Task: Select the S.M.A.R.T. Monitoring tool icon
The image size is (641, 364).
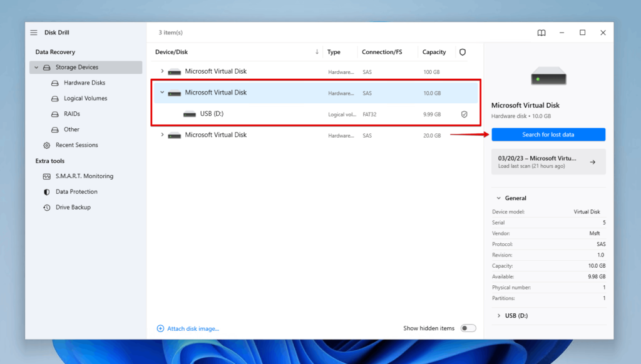Action: click(x=47, y=176)
